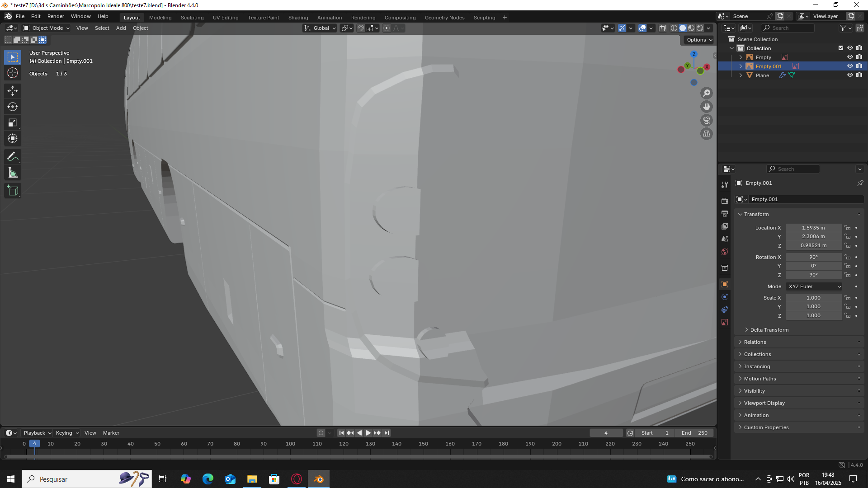Open the Render menu
868x488 pixels.
pyautogui.click(x=56, y=16)
